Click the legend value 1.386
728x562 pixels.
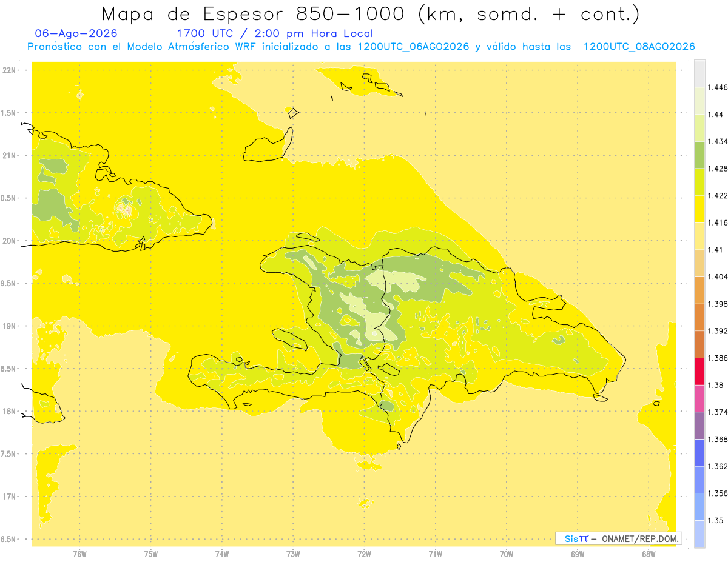(718, 358)
